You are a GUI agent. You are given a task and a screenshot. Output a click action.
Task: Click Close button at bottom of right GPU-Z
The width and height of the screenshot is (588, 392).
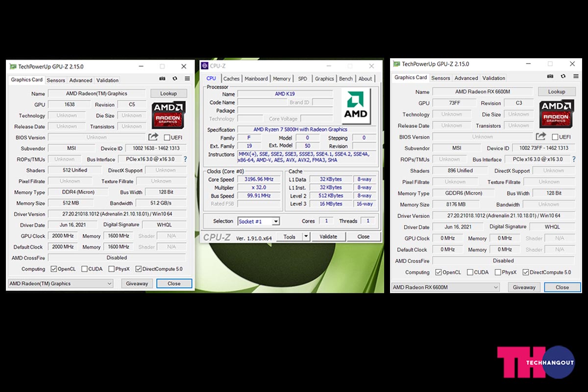click(x=562, y=287)
